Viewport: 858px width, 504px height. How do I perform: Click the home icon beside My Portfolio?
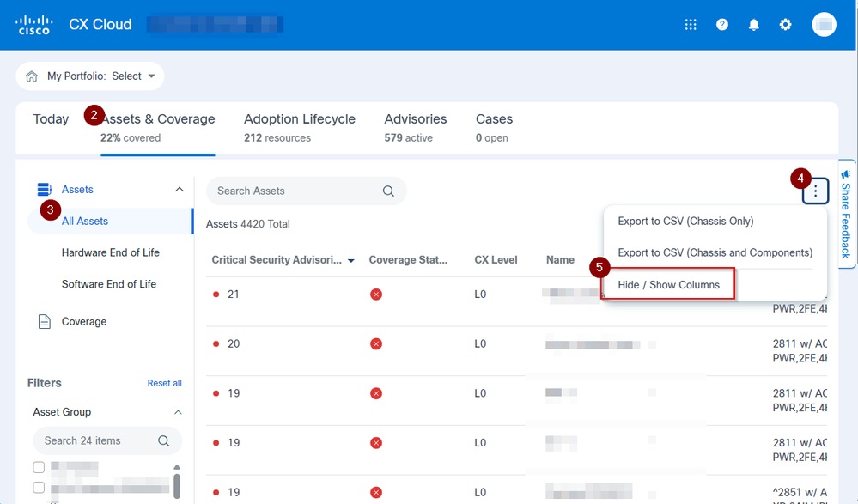32,76
